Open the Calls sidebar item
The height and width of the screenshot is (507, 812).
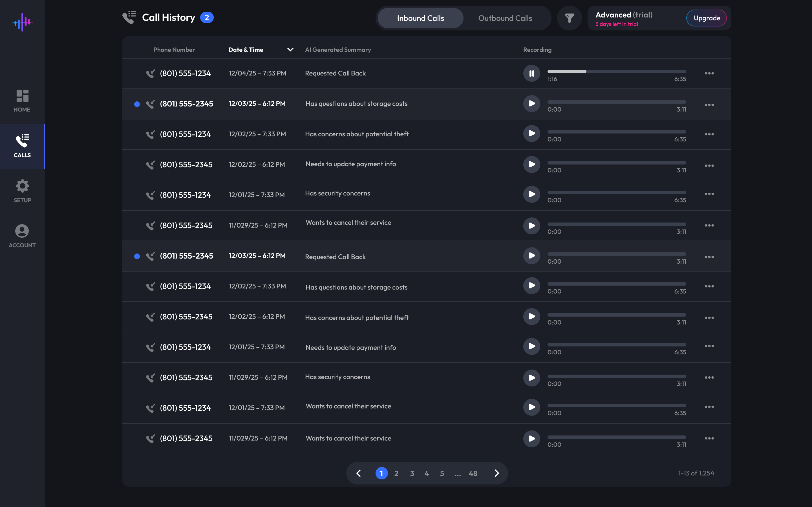(22, 146)
